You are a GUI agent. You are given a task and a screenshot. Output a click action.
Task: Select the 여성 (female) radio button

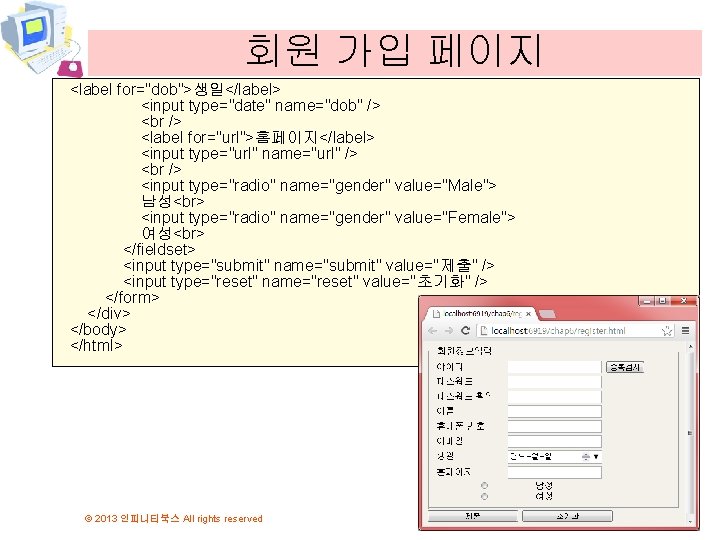(x=484, y=496)
